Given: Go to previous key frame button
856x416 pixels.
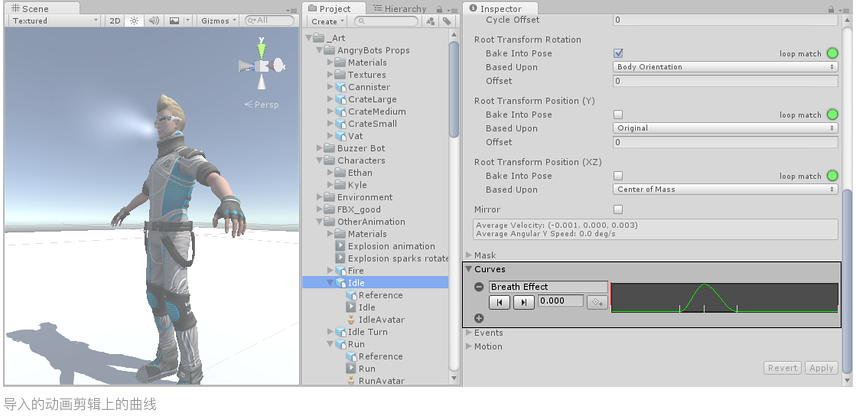Looking at the screenshot, I should (500, 302).
